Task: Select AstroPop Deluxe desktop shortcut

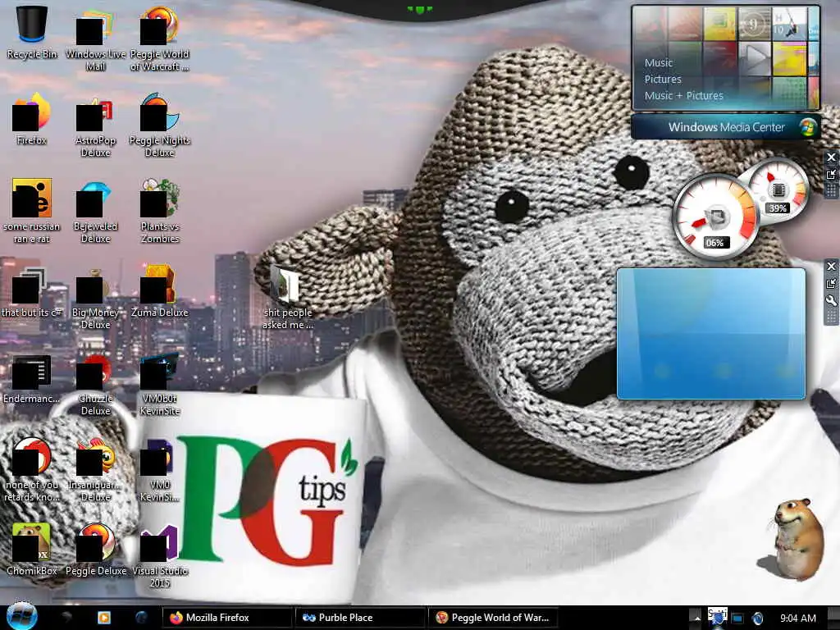Action: click(95, 126)
